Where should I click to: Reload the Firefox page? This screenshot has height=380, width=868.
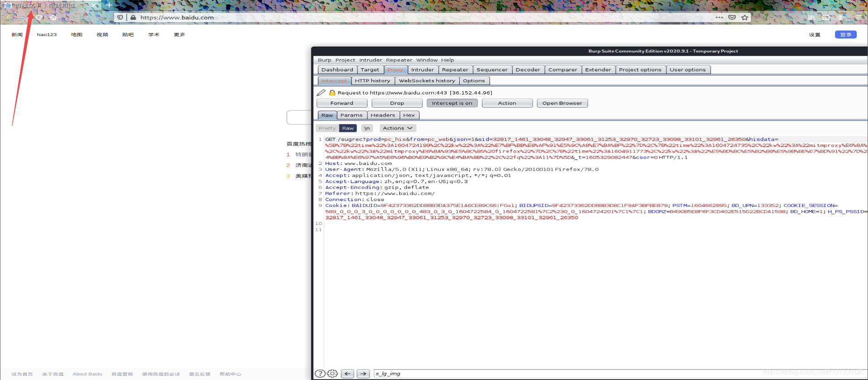pos(39,17)
